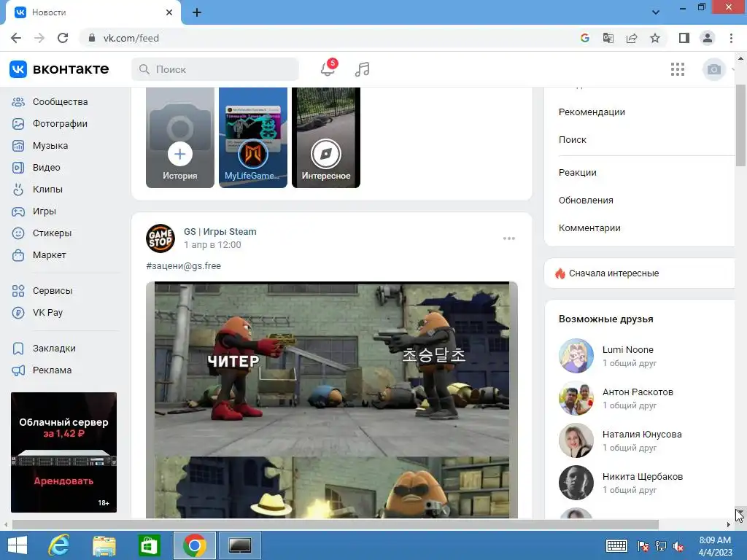Open GS Игры Steam community avatar
The image size is (747, 560).
(x=160, y=238)
